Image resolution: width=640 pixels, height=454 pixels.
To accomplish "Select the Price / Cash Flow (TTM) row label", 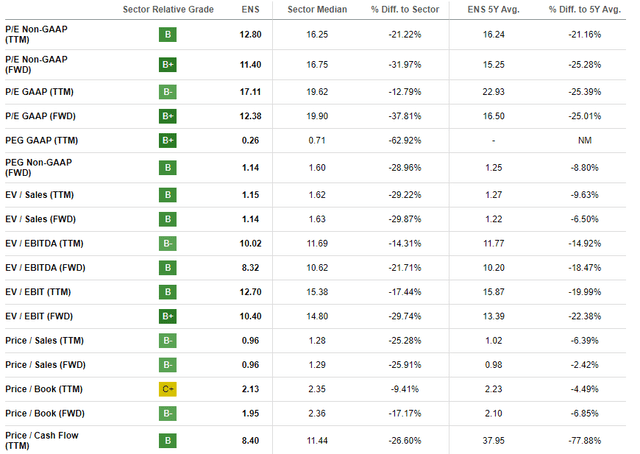I will coord(42,441).
